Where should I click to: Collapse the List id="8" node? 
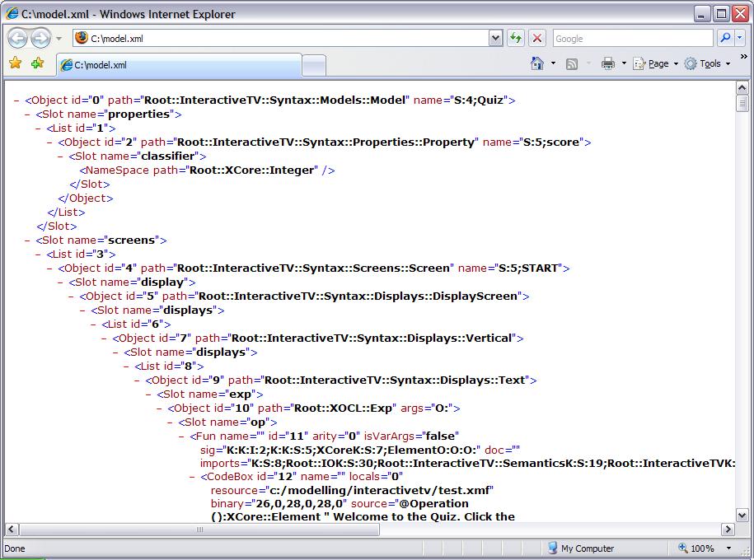[x=126, y=366]
